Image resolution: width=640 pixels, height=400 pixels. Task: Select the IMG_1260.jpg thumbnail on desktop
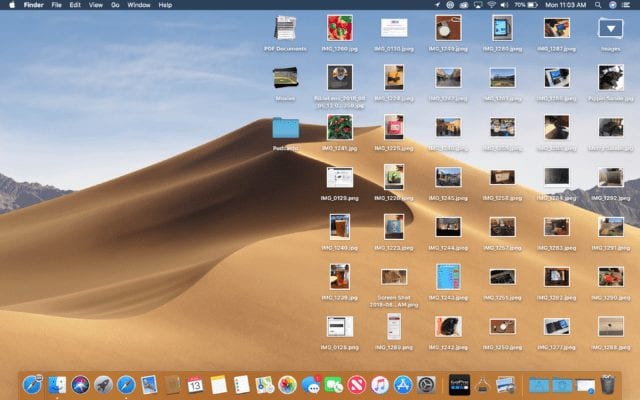339,27
